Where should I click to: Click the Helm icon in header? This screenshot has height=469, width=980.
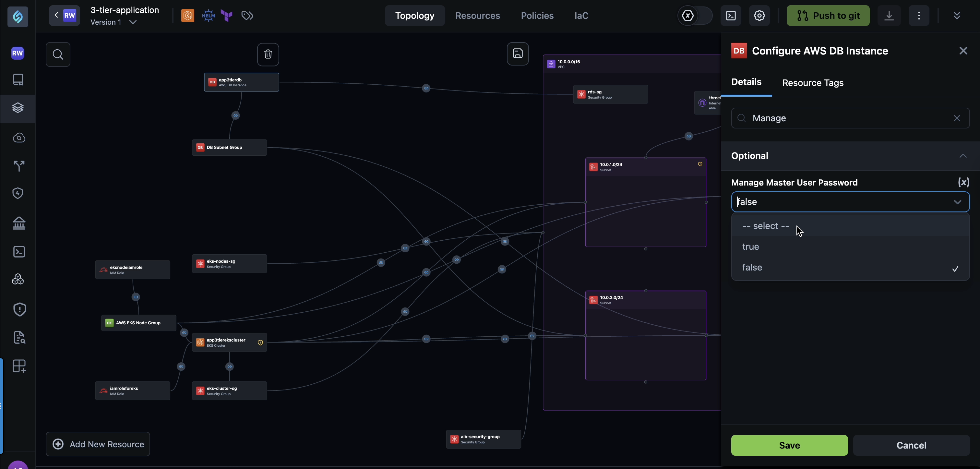tap(208, 16)
